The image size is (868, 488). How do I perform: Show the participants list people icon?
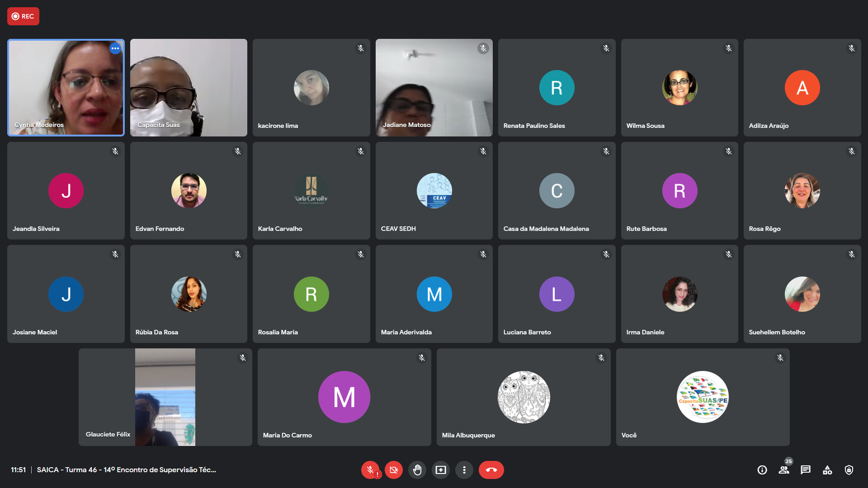click(x=784, y=470)
